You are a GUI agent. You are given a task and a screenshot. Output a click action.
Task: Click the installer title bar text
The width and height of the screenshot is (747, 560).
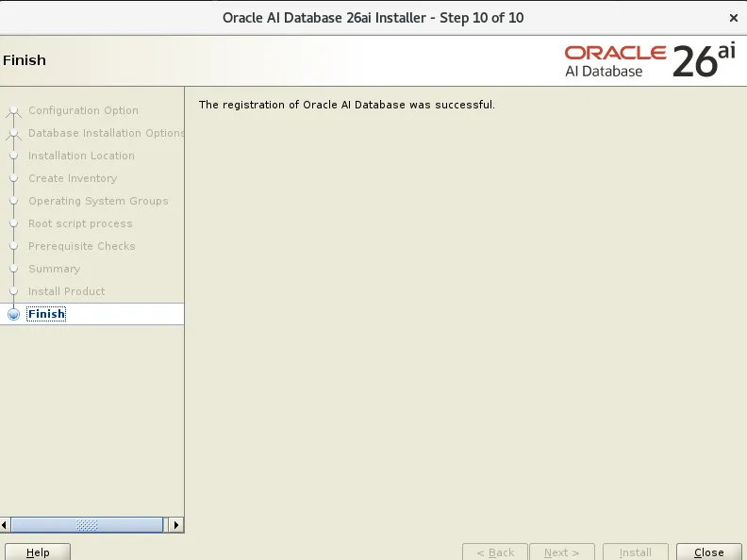point(373,18)
